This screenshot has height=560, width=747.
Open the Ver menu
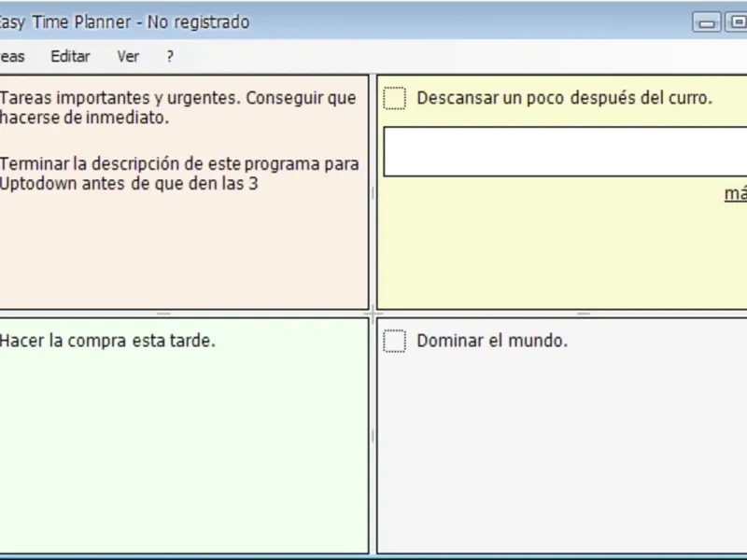tap(128, 56)
